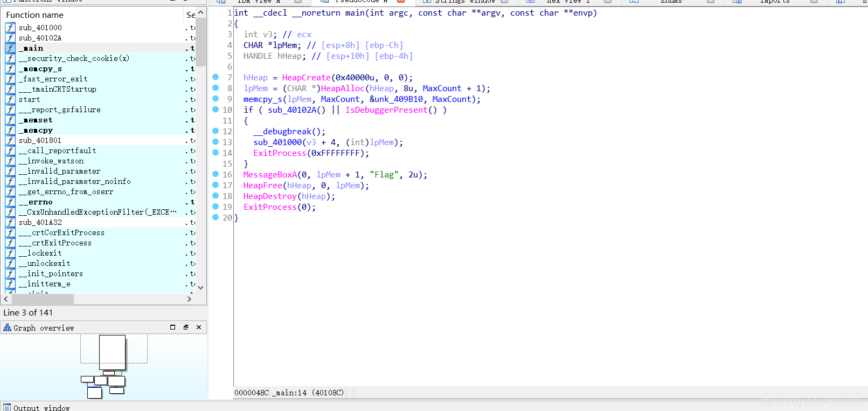Click the _main:14 (4010BC) status text
The height and width of the screenshot is (411, 868).
308,393
